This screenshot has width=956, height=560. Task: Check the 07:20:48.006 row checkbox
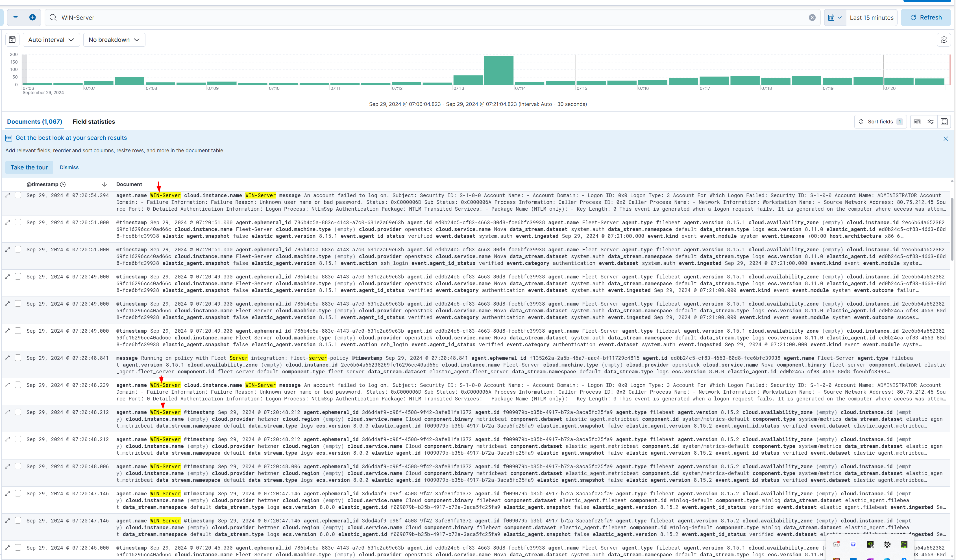[18, 466]
